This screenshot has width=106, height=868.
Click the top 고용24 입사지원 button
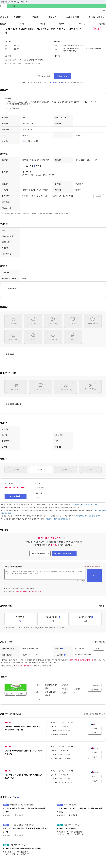coord(63,76)
